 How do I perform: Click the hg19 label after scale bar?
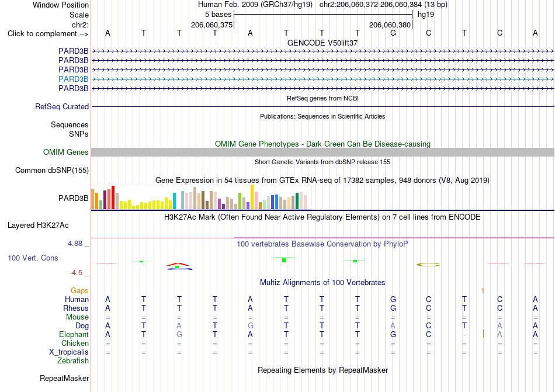point(426,15)
